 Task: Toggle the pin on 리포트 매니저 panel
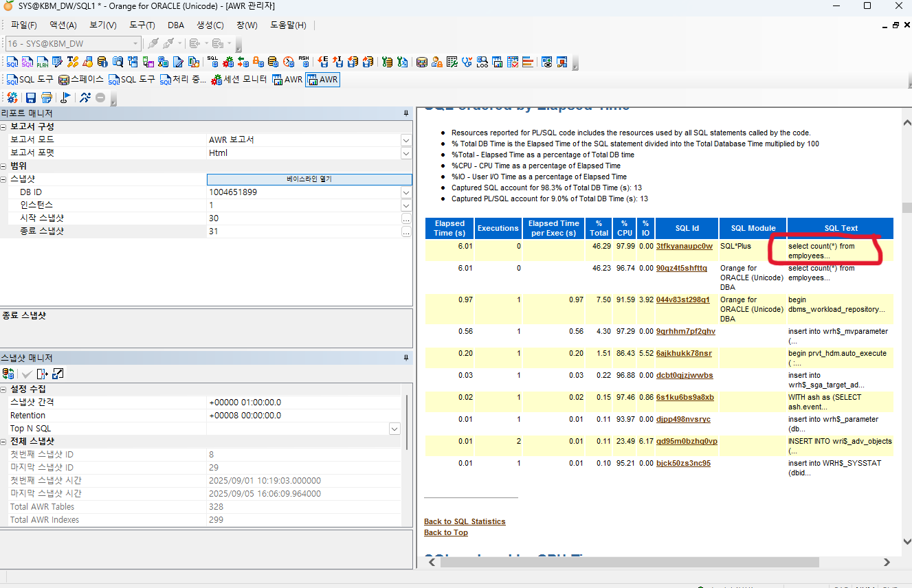tap(405, 113)
